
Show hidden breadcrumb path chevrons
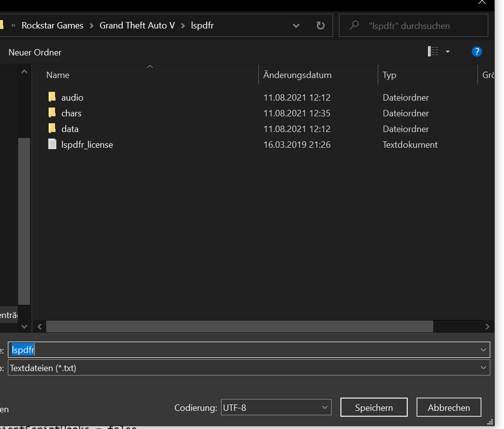[x=13, y=26]
